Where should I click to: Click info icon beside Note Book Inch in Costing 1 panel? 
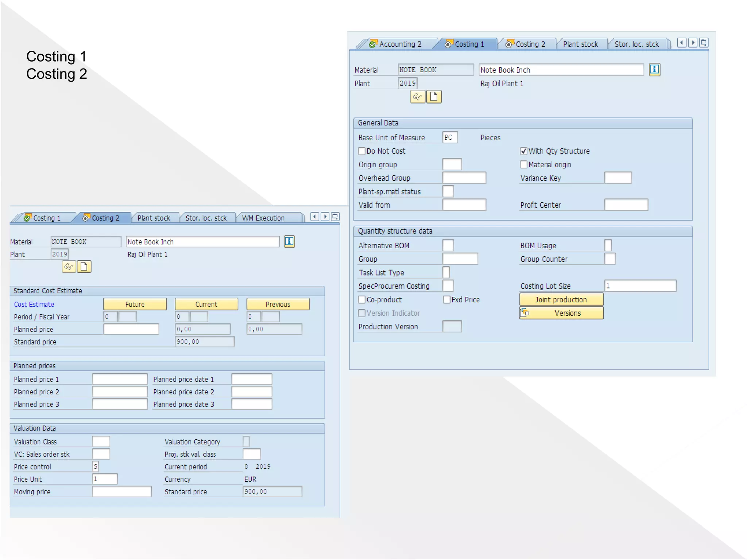654,69
